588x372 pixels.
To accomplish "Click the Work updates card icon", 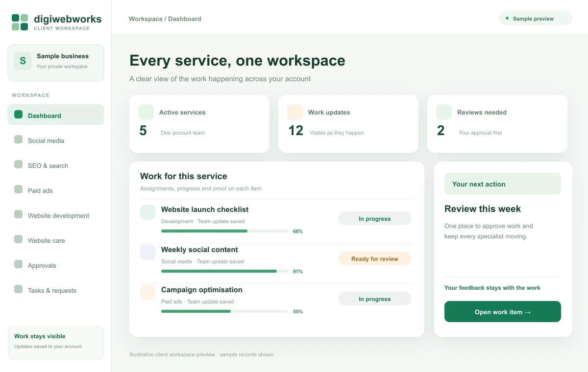I will point(295,112).
